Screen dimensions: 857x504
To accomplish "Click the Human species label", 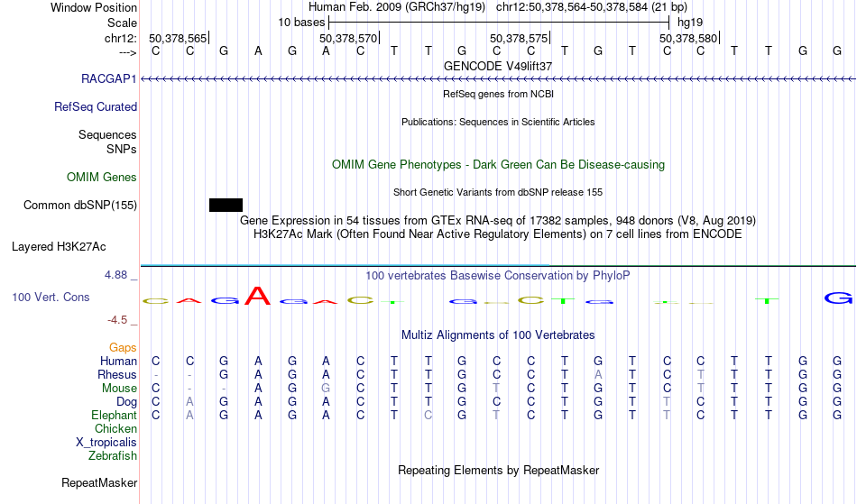I will (118, 361).
